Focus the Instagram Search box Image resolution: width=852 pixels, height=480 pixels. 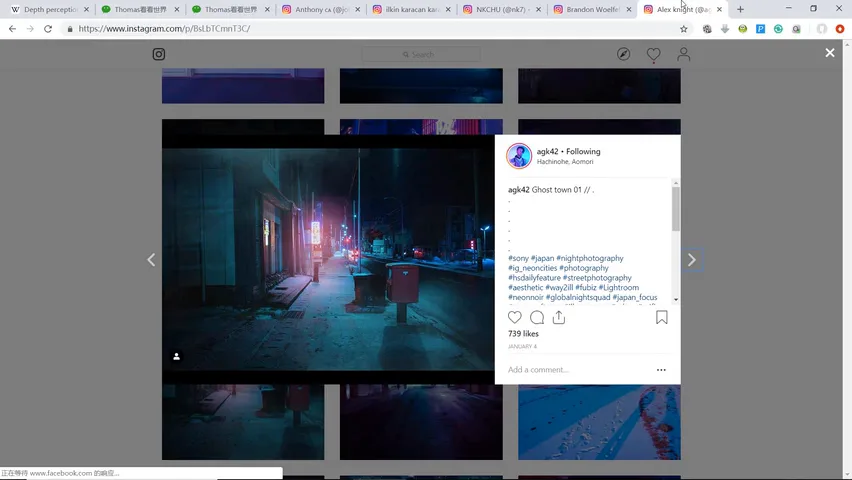pos(421,54)
